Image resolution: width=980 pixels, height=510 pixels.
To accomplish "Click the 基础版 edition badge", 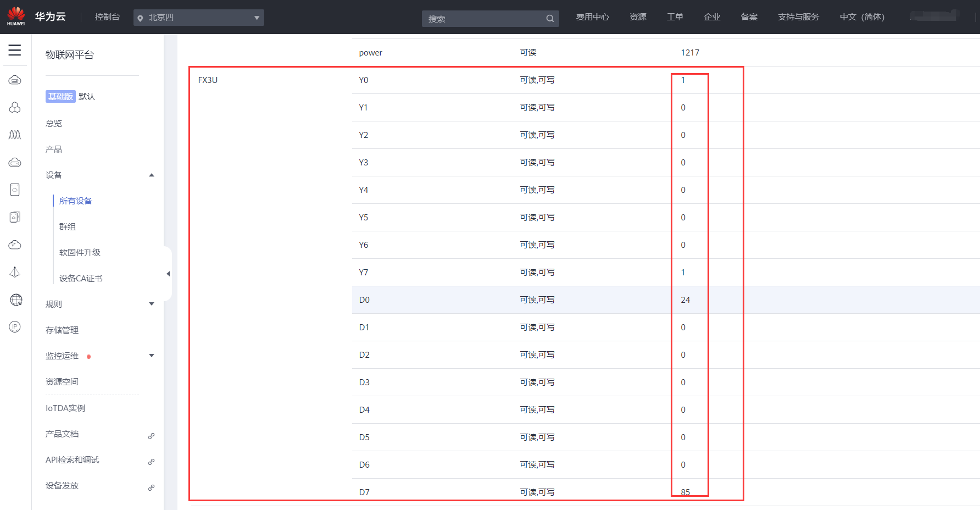I will [x=60, y=97].
